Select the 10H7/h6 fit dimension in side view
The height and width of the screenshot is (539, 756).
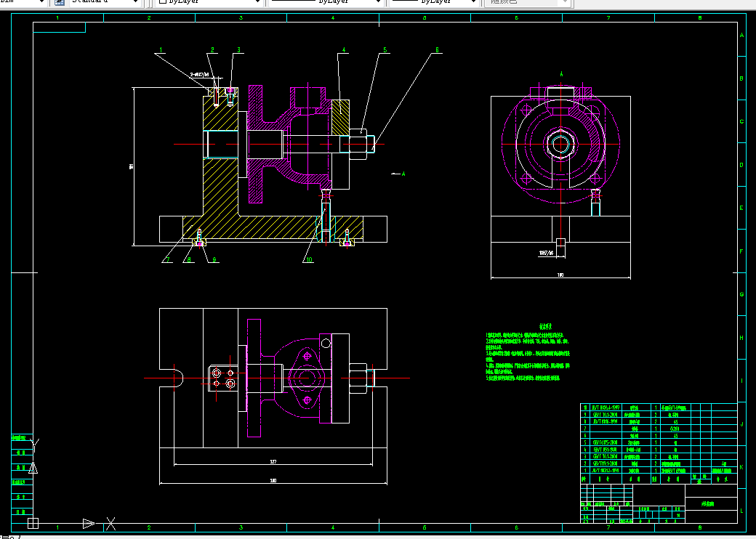point(546,253)
